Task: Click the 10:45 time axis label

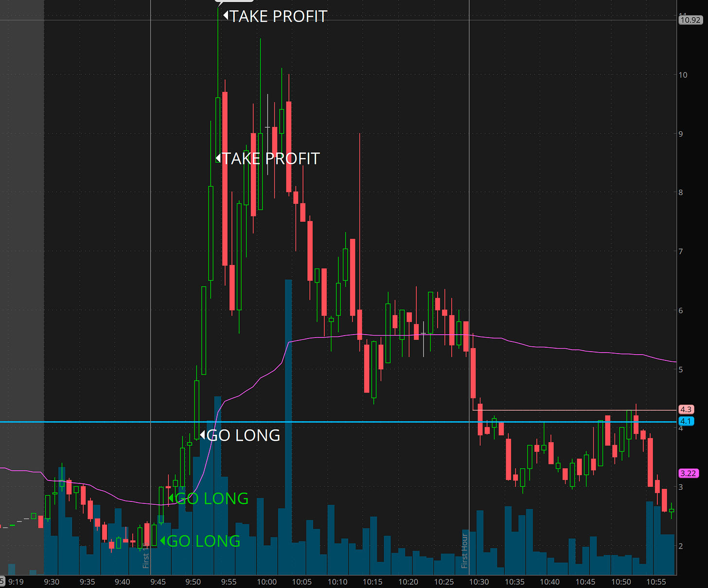Action: 585,582
